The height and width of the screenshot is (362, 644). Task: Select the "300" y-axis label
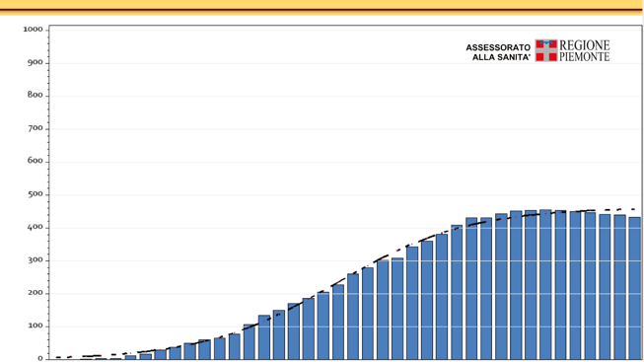(x=36, y=259)
